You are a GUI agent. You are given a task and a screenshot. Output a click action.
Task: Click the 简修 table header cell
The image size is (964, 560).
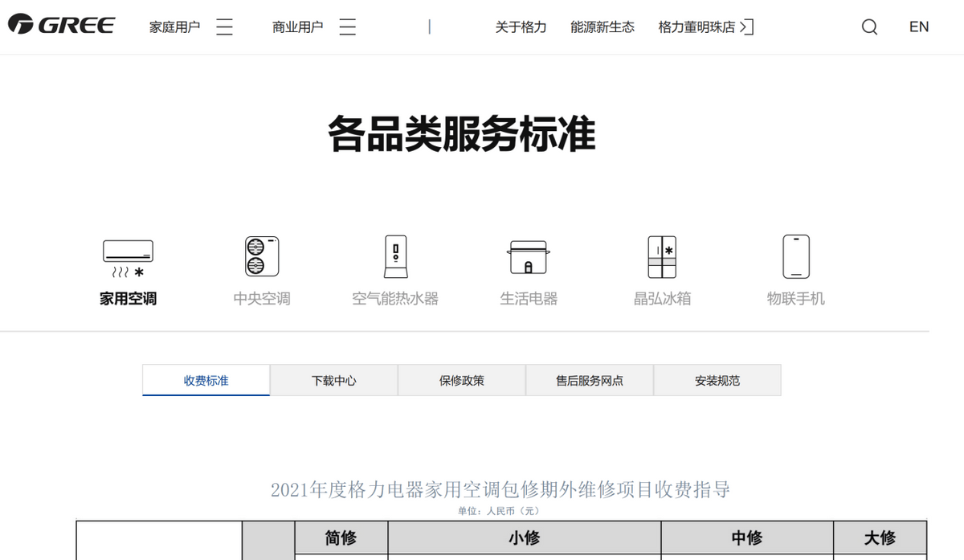tap(341, 538)
